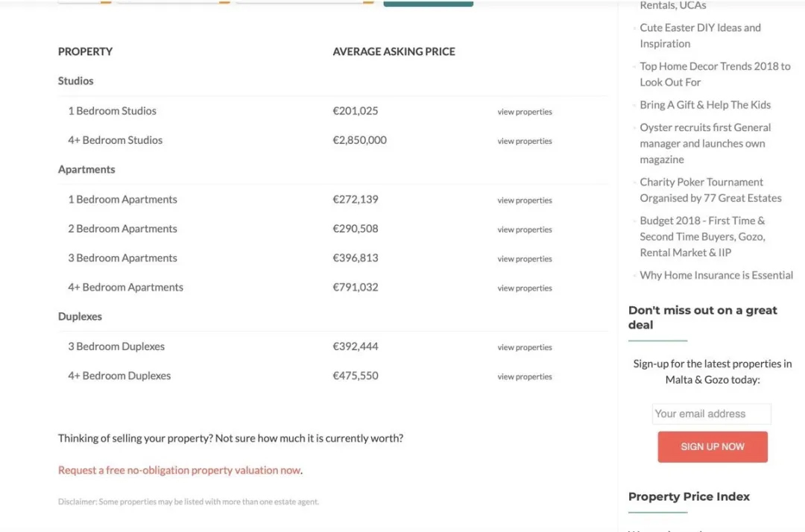Open Top Home Decor Trends 2018 article

(715, 74)
